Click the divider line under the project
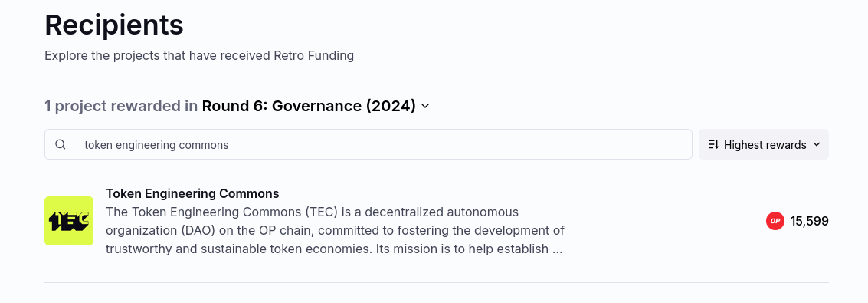Viewport: 868px width, 303px height. pyautogui.click(x=437, y=282)
